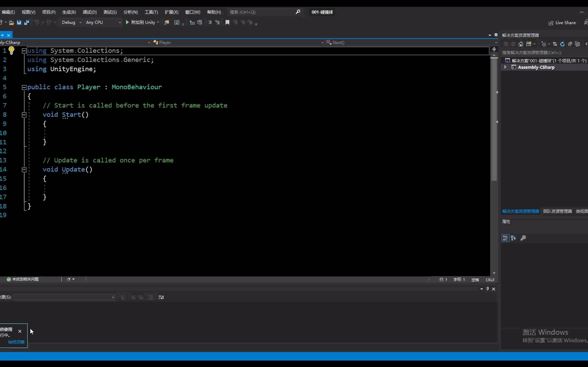Click the Save All toolbar icon

pyautogui.click(x=27, y=22)
